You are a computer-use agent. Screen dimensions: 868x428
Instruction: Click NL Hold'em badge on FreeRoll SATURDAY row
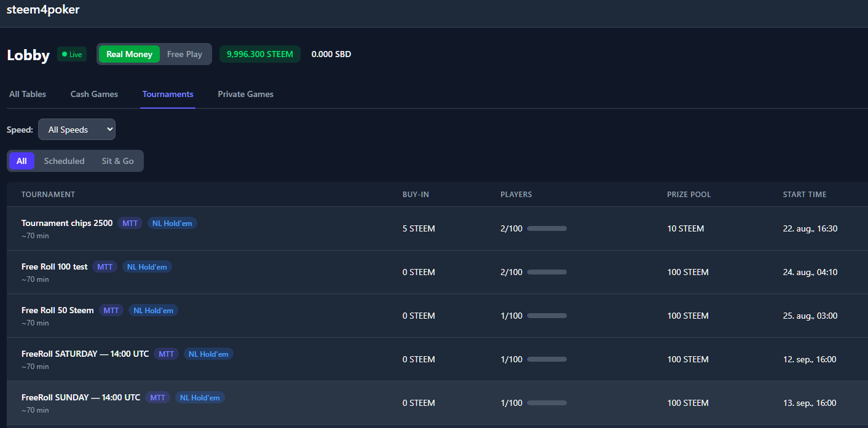(x=208, y=354)
